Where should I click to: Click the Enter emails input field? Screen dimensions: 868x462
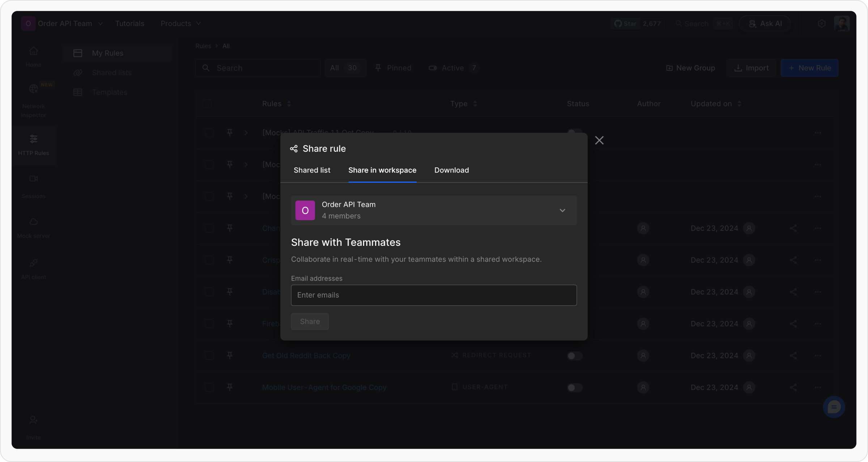434,295
